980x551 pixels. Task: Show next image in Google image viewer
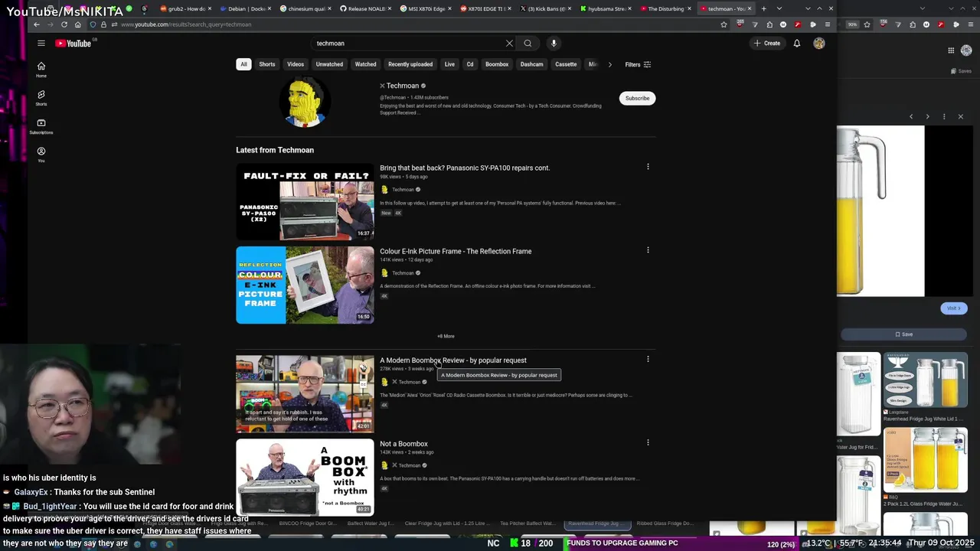coord(927,116)
